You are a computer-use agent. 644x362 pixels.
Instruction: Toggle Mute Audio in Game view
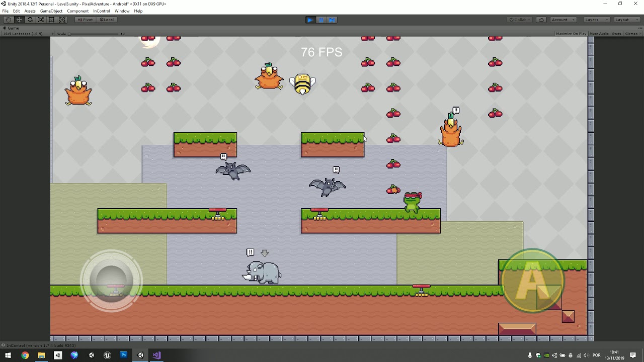tap(599, 34)
